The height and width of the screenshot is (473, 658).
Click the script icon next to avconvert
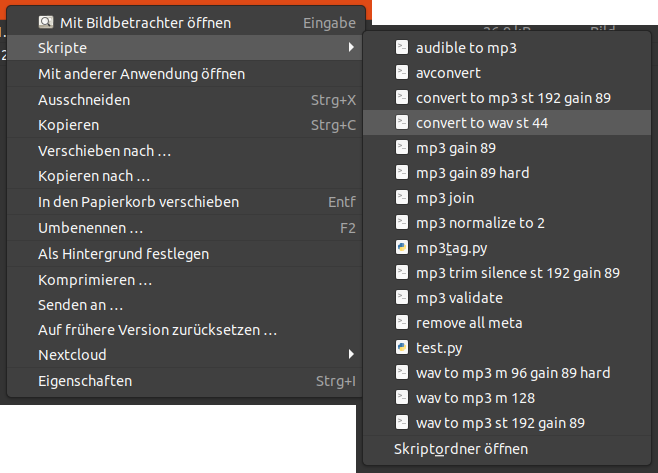click(402, 73)
